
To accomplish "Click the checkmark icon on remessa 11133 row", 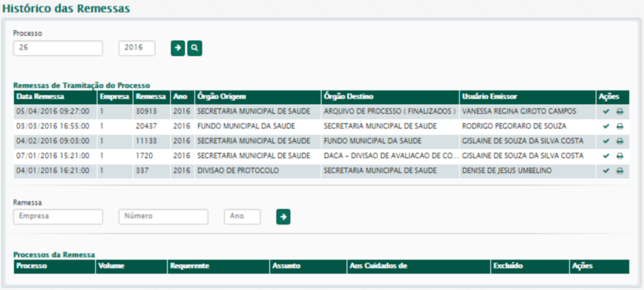I will (x=606, y=141).
